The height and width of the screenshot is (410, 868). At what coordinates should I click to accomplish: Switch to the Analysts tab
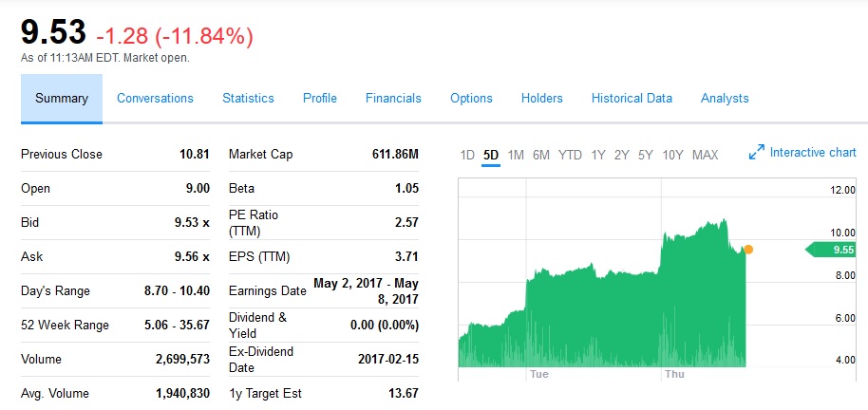(725, 99)
